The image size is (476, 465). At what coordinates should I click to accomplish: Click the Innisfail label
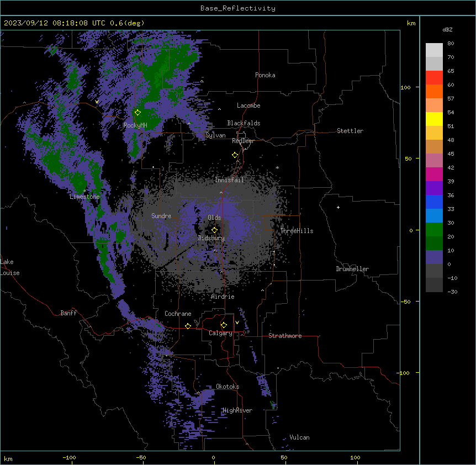[229, 180]
